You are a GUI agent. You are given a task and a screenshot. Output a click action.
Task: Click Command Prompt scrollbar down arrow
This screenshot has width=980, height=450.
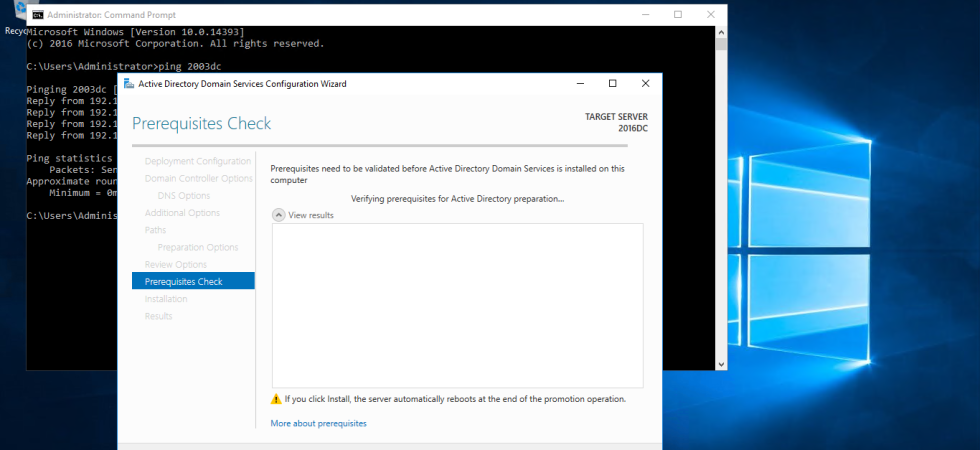(721, 364)
